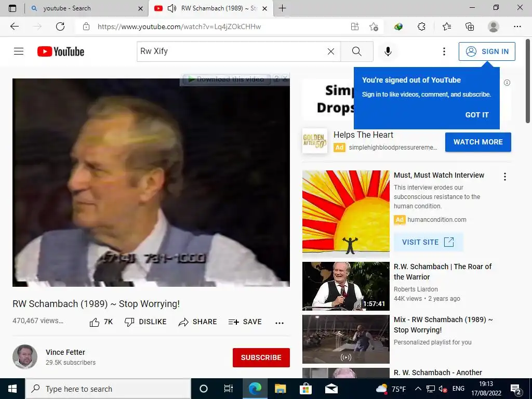Mute the tab using speaker icon
The width and height of the screenshot is (532, 399).
(171, 8)
